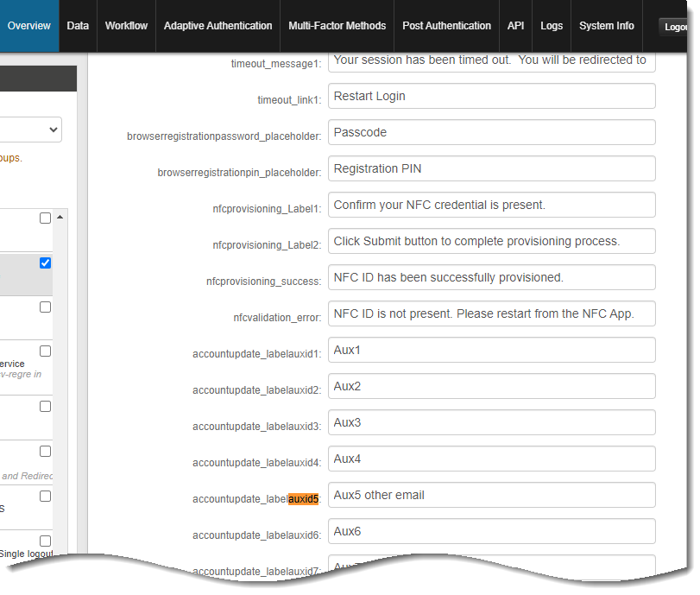Screen dimensions: 700x595
Task: Open the Multi-Factor Methods tab
Action: [337, 26]
